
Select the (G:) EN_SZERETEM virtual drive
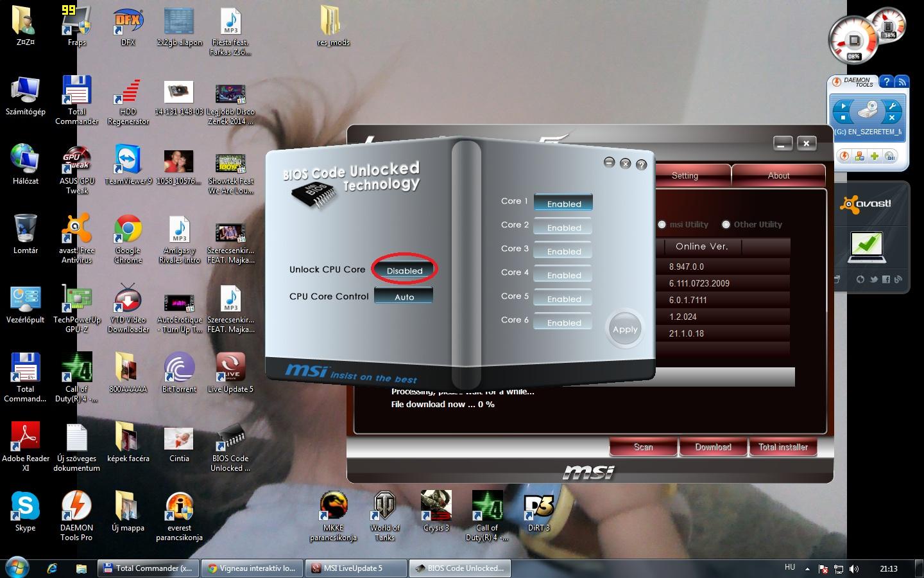pyautogui.click(x=868, y=132)
